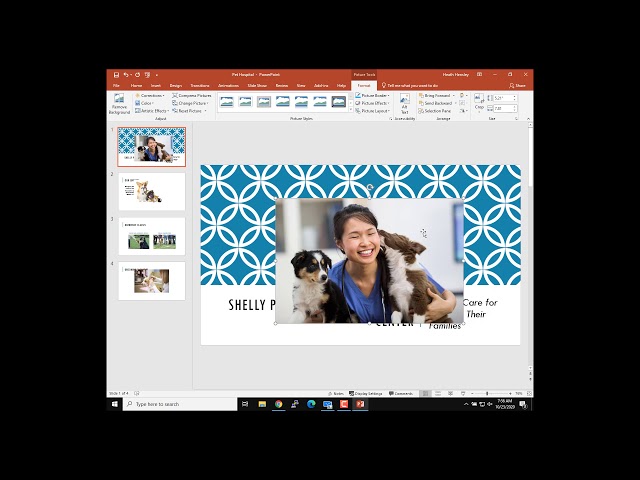Screen dimensions: 640x480
Task: Click the Redo/Repeat icon
Action: point(138,75)
